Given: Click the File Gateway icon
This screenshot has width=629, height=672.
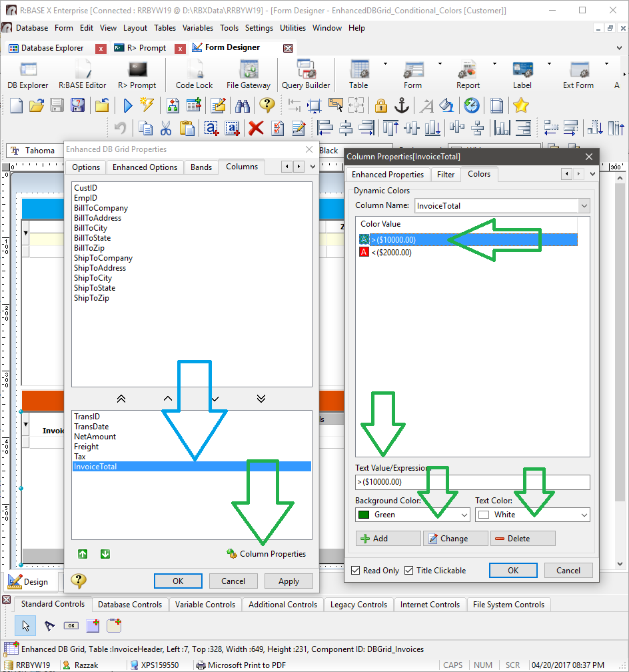Looking at the screenshot, I should point(249,74).
